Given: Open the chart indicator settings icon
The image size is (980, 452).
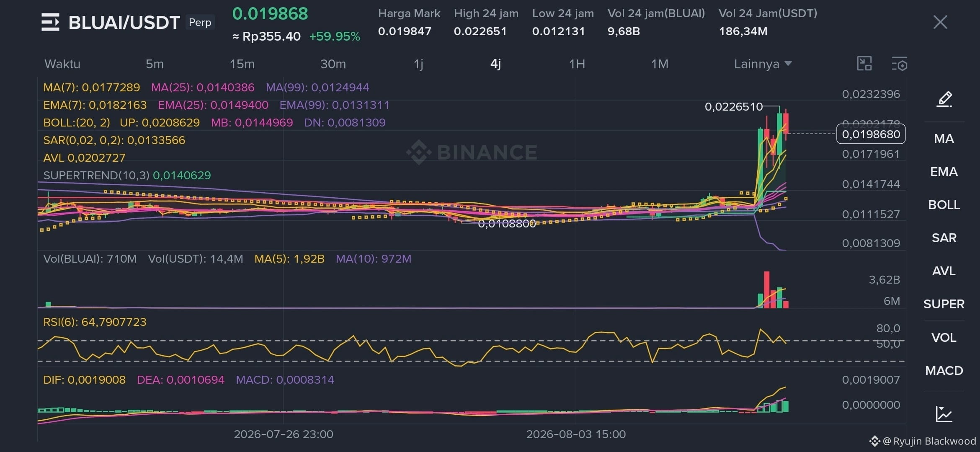Looking at the screenshot, I should 899,64.
